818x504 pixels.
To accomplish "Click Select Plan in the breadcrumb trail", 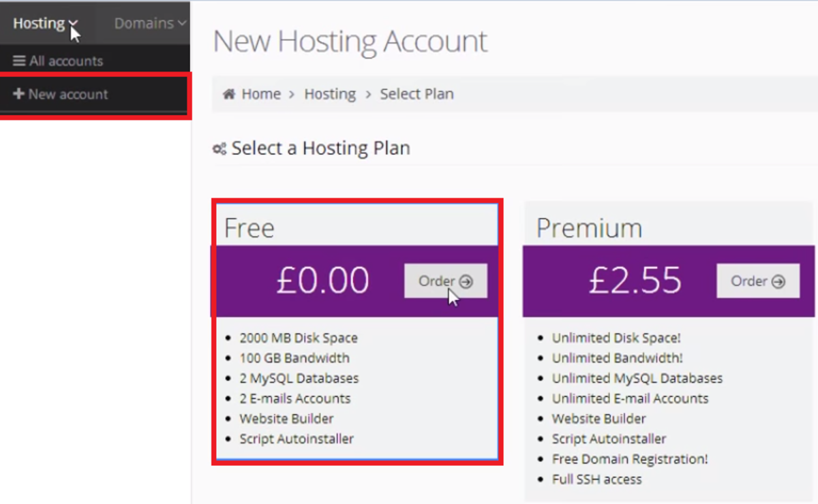I will click(x=416, y=94).
